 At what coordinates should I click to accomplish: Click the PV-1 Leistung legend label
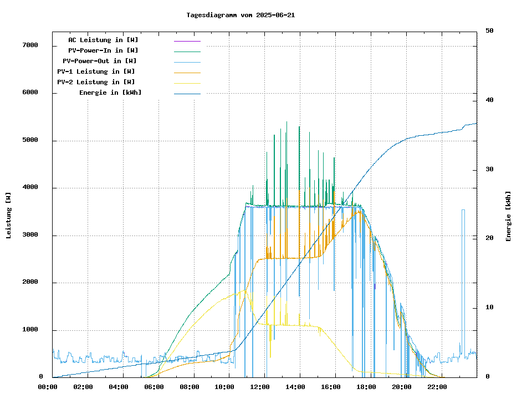tap(96, 71)
